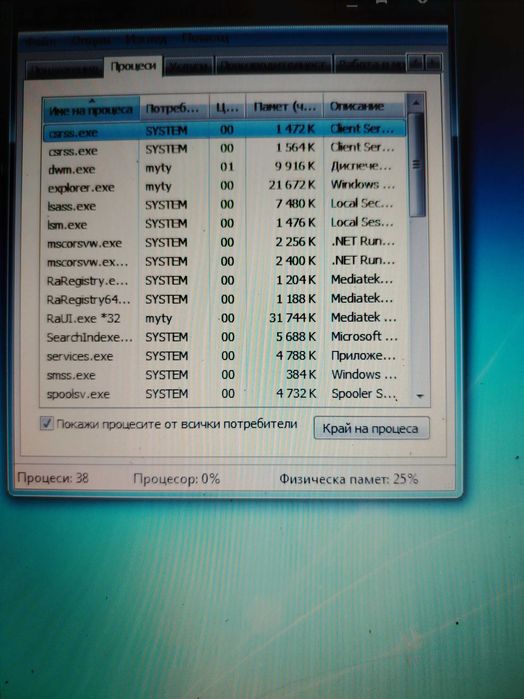The image size is (524, 699).
Task: Click the right tab-scroll arrow
Action: 433,63
